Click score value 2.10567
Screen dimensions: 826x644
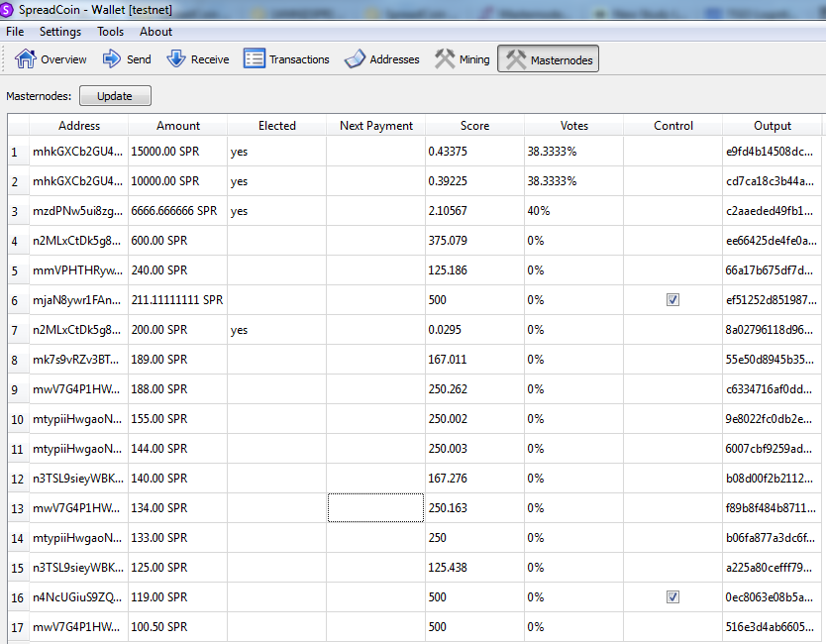[x=474, y=211]
